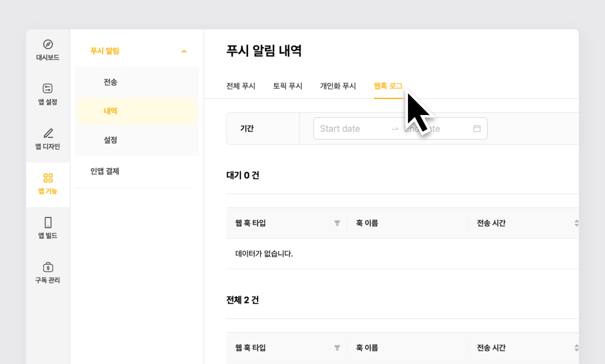This screenshot has height=364, width=605.
Task: Click the calendar icon in date picker
Action: (477, 129)
